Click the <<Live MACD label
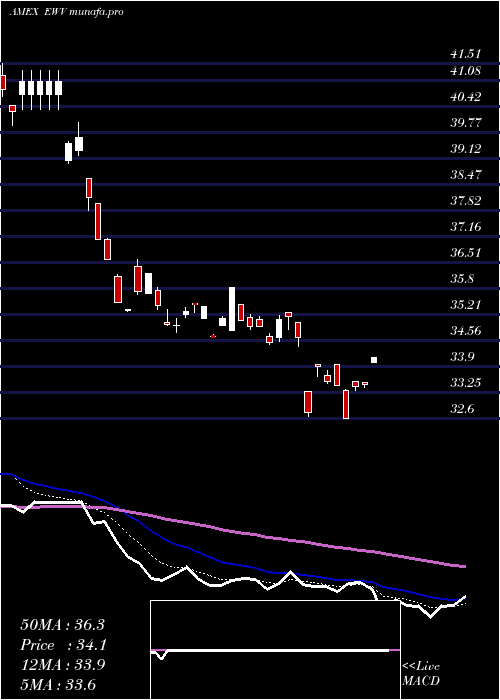Screen dimensions: 500x700 (x=421, y=673)
